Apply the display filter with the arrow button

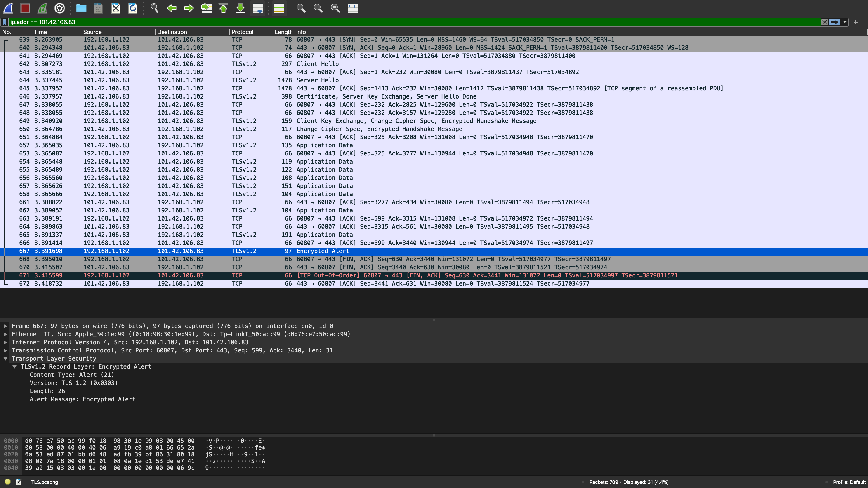click(834, 22)
